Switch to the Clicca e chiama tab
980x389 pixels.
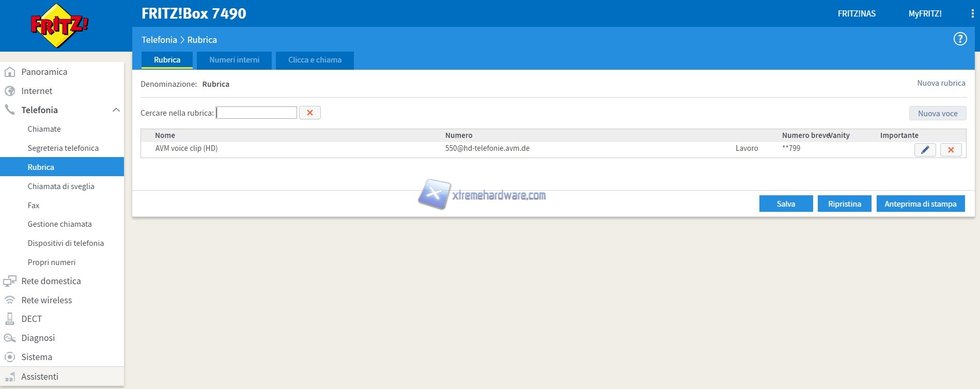(315, 60)
